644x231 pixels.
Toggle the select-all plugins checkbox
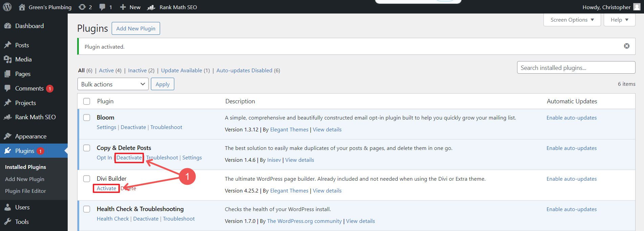click(x=87, y=101)
